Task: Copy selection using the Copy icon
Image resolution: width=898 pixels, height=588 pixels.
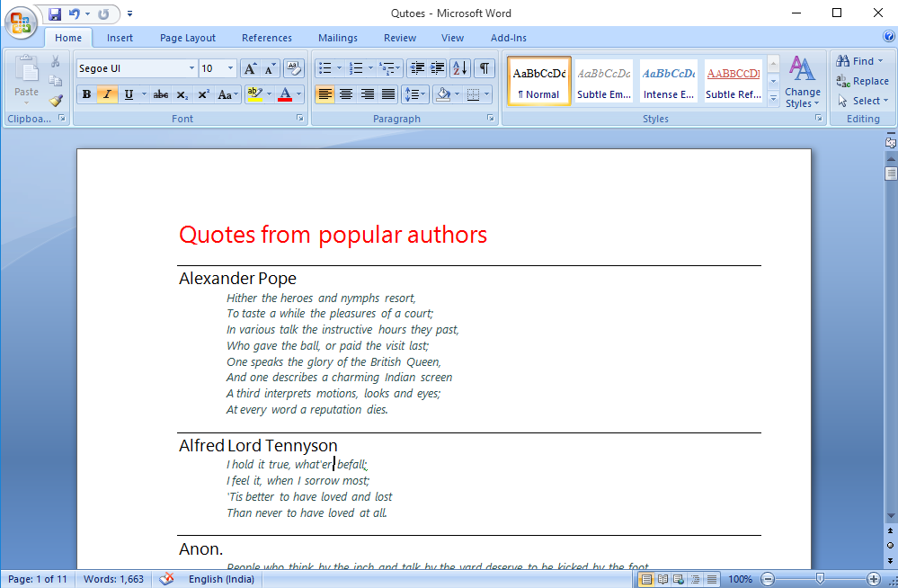Action: pos(56,81)
